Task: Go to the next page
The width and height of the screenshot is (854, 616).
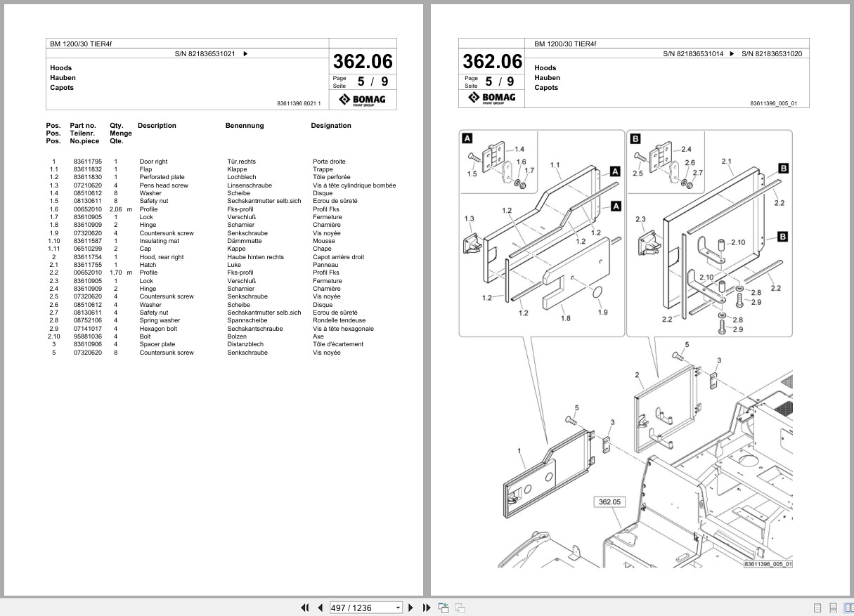Action: [411, 608]
